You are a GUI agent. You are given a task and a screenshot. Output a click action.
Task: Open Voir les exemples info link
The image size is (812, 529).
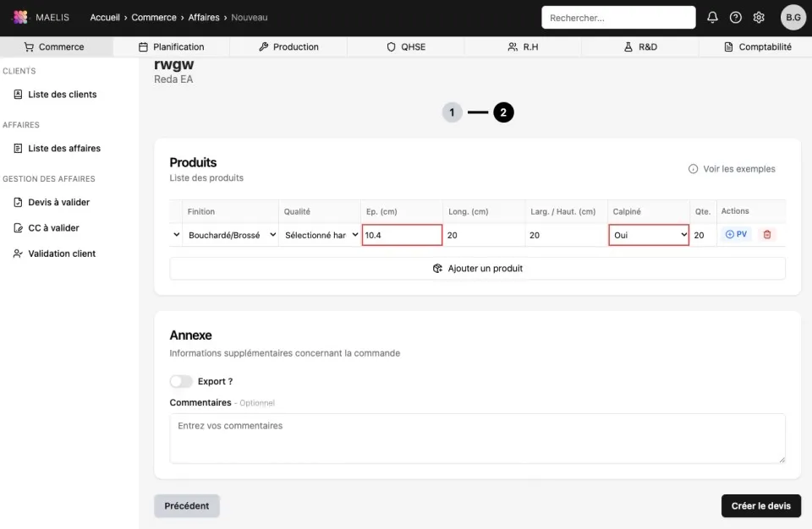pos(732,169)
